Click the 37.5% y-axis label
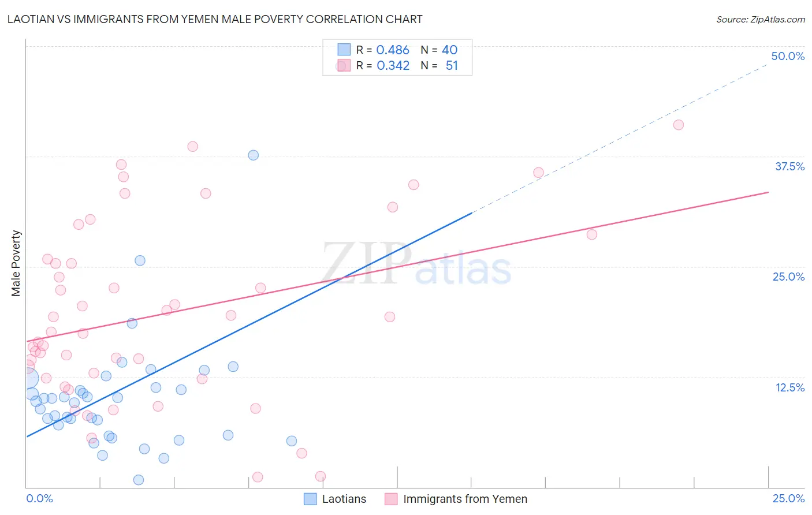 coord(789,166)
